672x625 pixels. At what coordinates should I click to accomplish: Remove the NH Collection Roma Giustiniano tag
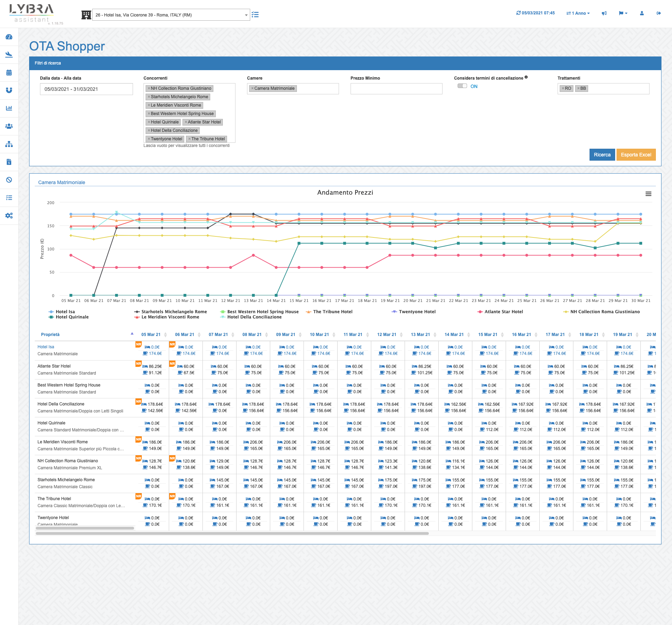(149, 88)
